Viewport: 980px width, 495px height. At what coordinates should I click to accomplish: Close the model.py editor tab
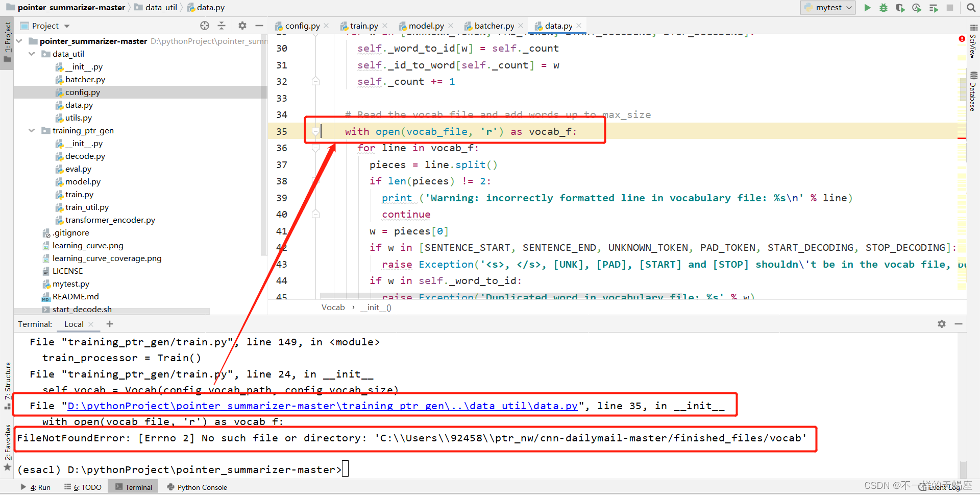coord(451,26)
